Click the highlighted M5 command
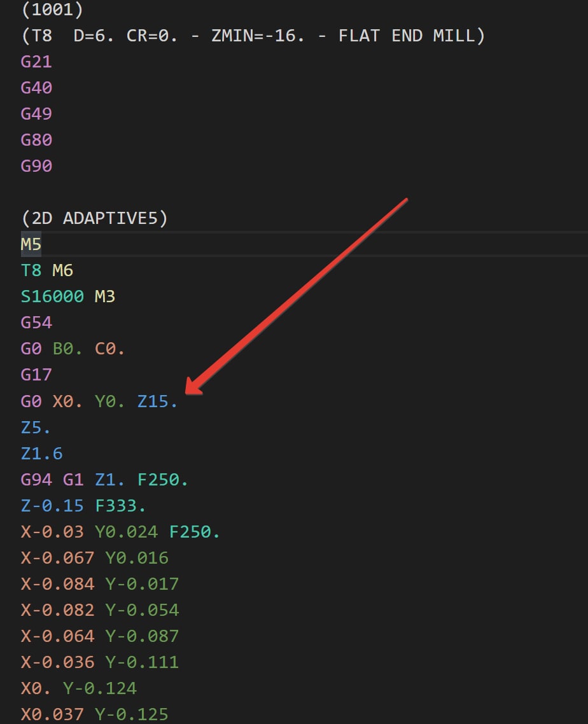Screen dimensions: 588x724 31,244
